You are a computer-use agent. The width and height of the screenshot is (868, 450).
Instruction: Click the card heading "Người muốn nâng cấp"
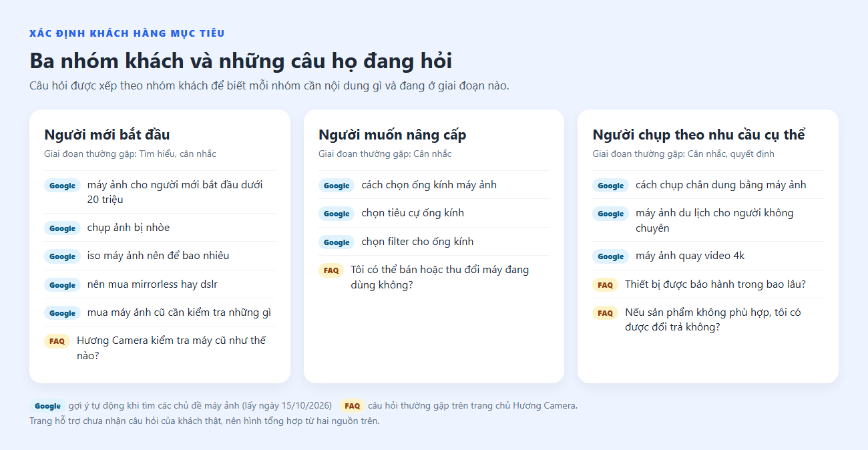tap(393, 135)
